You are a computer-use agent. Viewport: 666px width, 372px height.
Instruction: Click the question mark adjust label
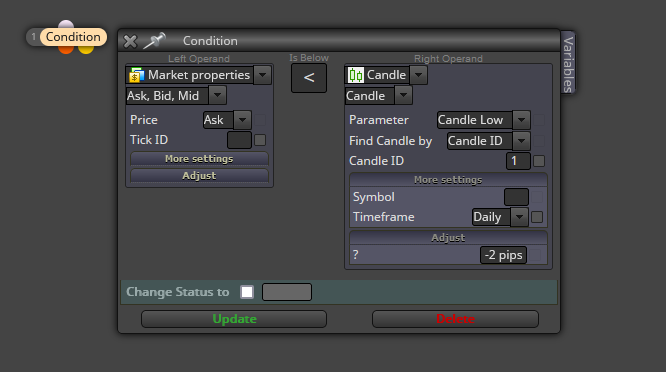(356, 255)
